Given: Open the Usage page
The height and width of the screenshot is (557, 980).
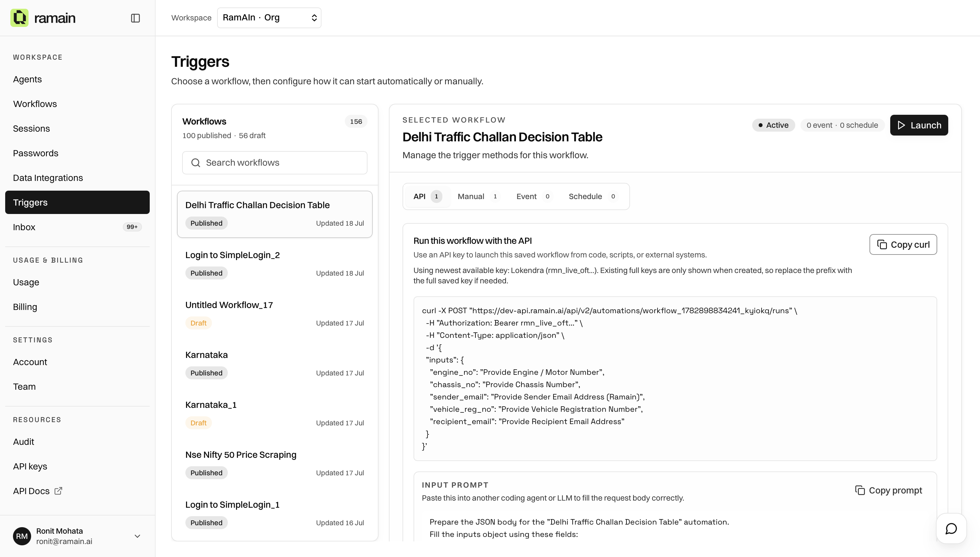Looking at the screenshot, I should (77, 282).
